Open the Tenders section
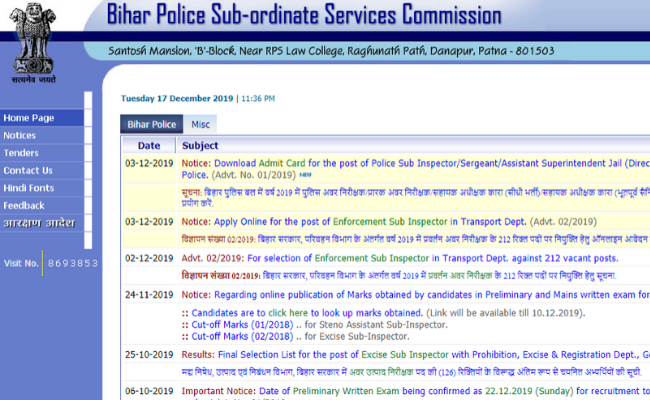Viewport: 650px width, 400px height. tap(21, 153)
